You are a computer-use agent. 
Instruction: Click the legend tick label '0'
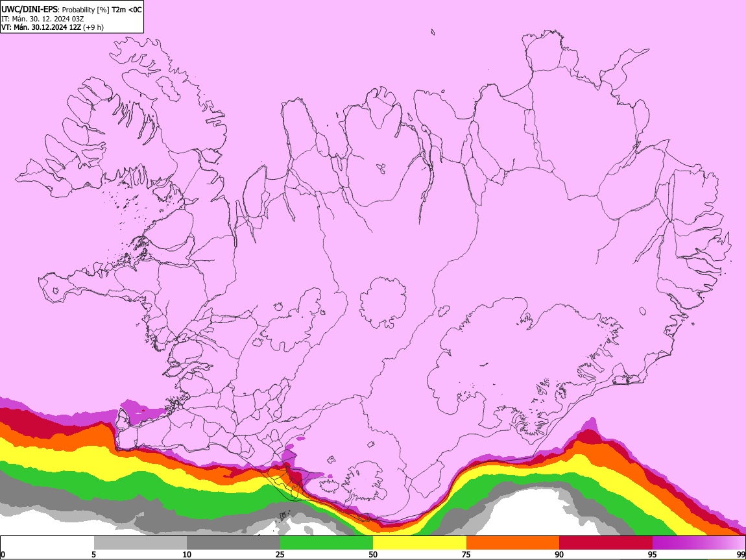[3, 555]
